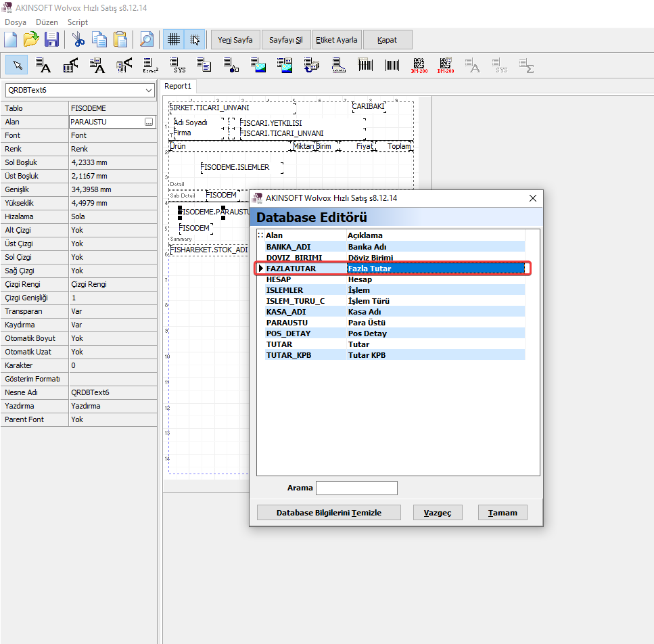Open the Script menu

(x=78, y=22)
